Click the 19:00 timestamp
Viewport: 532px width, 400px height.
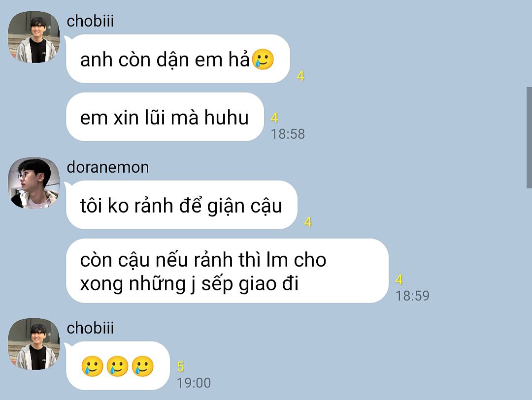click(x=194, y=383)
